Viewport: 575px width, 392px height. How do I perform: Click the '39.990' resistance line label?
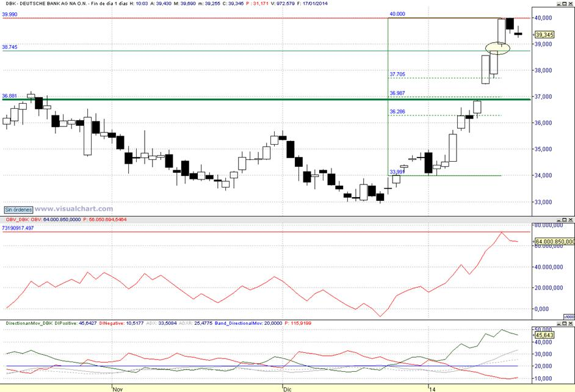pyautogui.click(x=10, y=14)
